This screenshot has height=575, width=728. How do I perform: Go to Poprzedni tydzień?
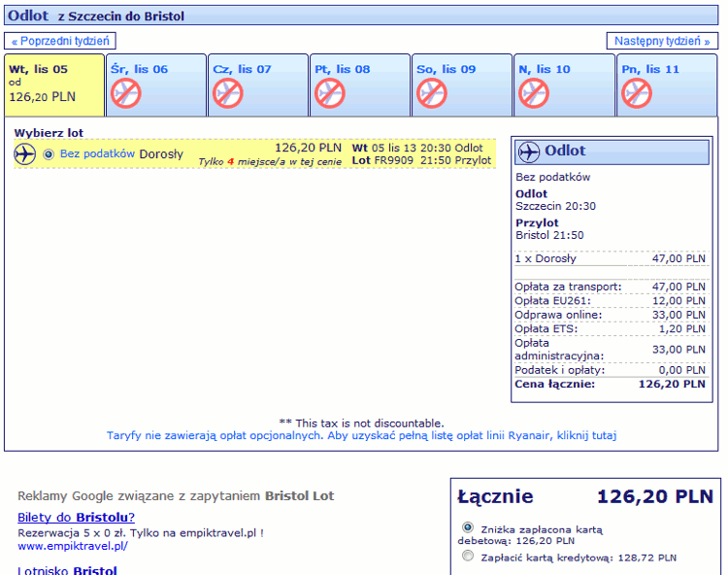click(60, 41)
